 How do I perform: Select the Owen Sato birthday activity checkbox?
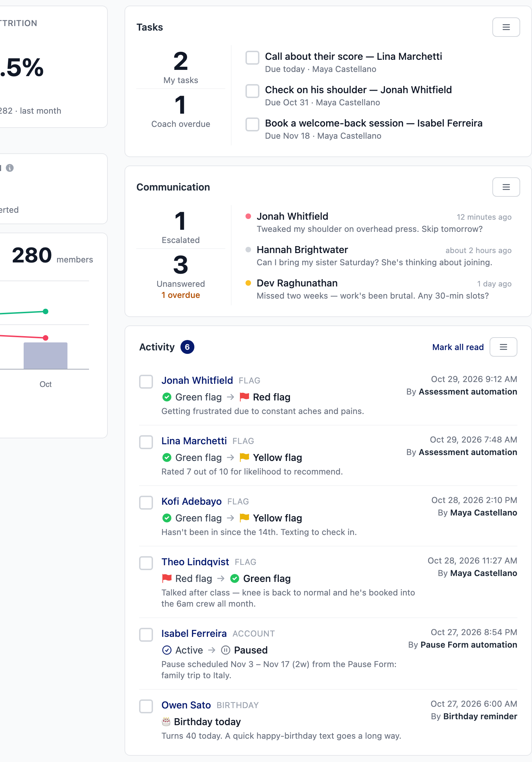pos(146,706)
